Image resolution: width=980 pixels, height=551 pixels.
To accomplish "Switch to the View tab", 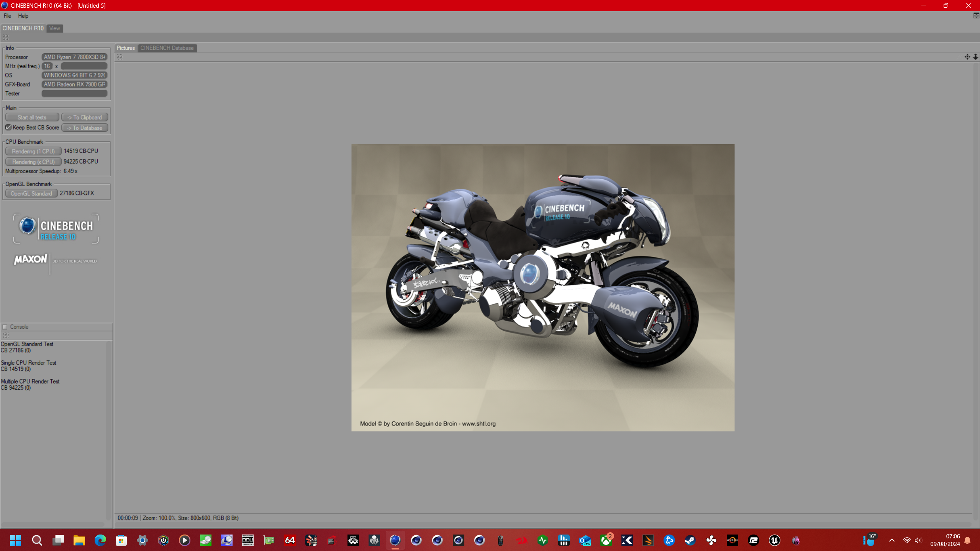I will pos(54,28).
